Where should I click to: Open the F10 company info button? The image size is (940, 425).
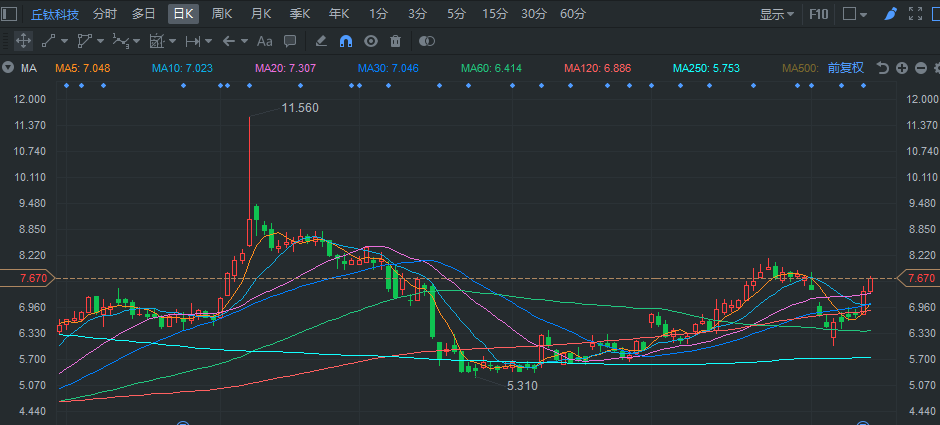tap(819, 14)
